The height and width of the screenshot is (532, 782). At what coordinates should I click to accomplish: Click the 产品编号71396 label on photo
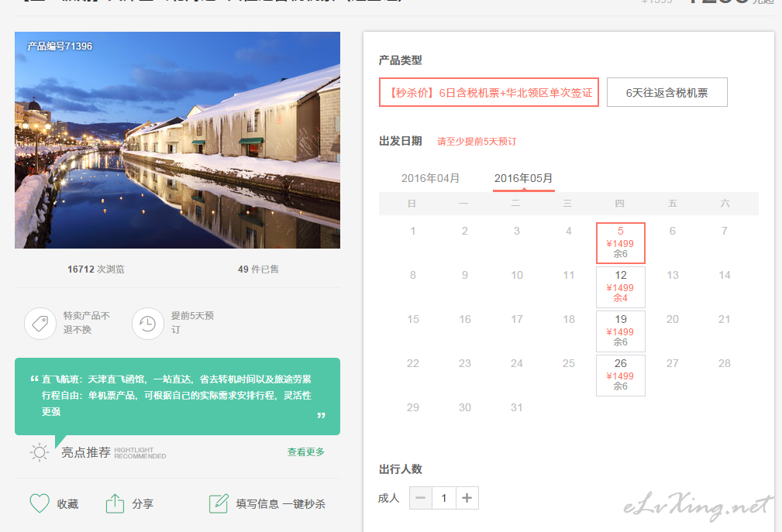coord(60,46)
